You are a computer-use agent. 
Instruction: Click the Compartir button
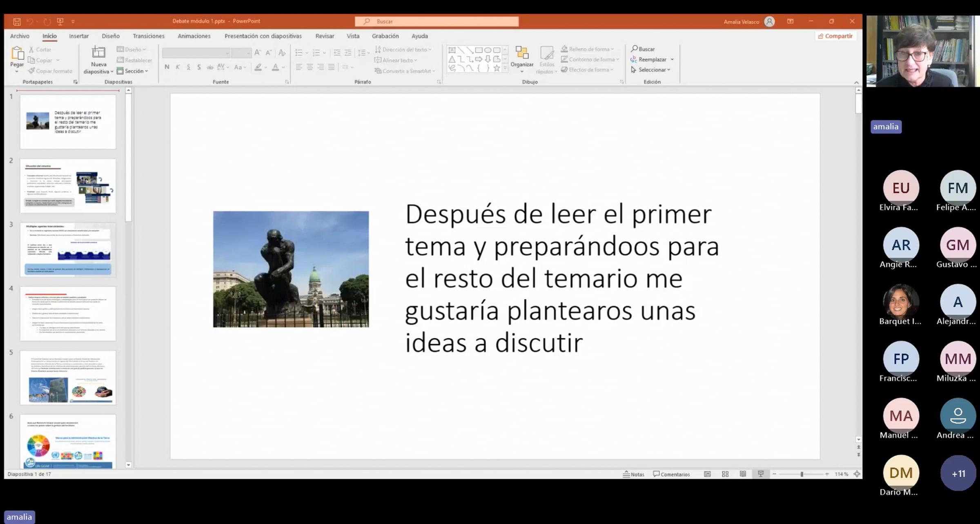tap(835, 36)
